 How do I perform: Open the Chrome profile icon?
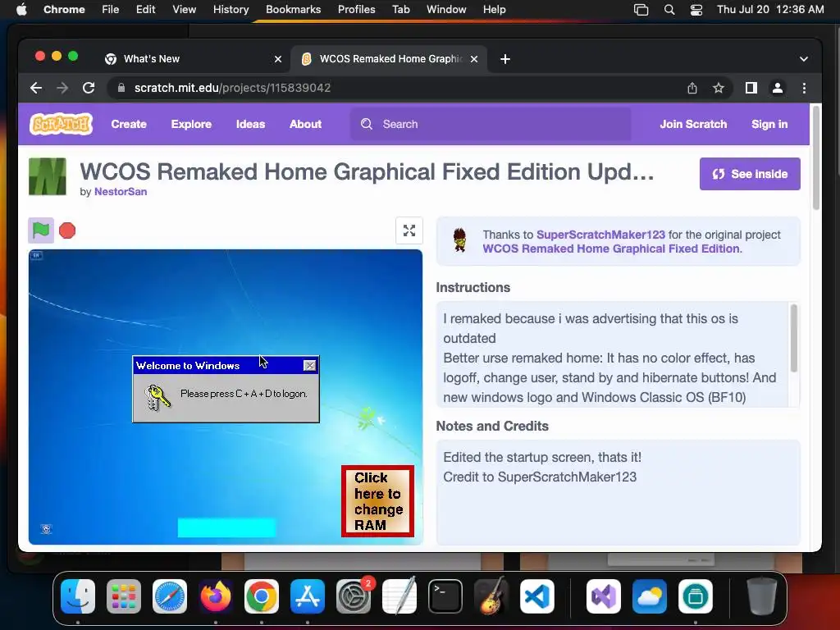(x=778, y=88)
